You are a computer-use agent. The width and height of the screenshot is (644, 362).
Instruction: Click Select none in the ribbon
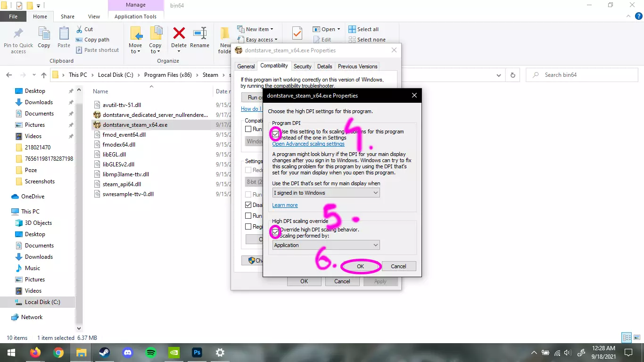coord(367,40)
